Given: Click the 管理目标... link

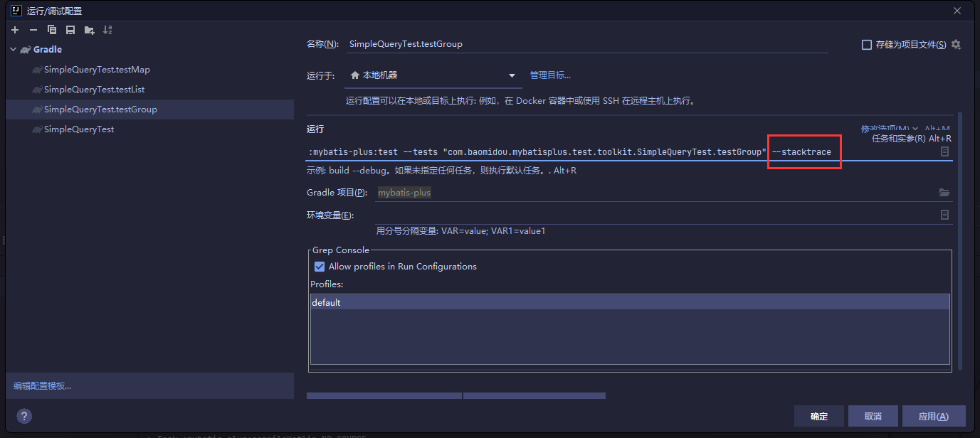Looking at the screenshot, I should [550, 75].
